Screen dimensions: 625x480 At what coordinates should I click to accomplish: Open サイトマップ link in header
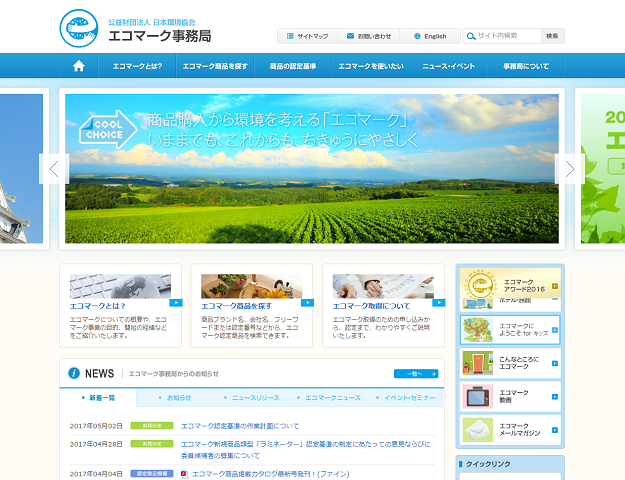click(x=308, y=36)
